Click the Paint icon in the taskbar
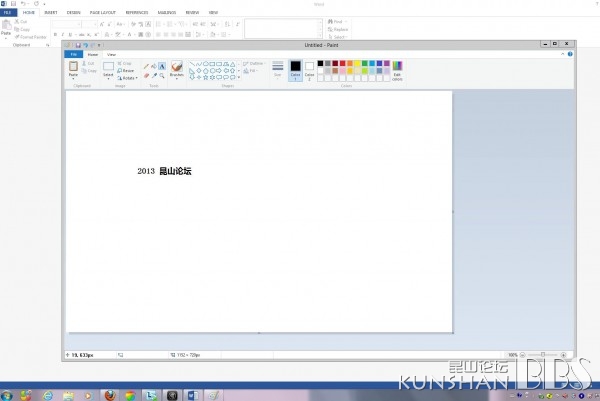The image size is (600, 401). (214, 395)
